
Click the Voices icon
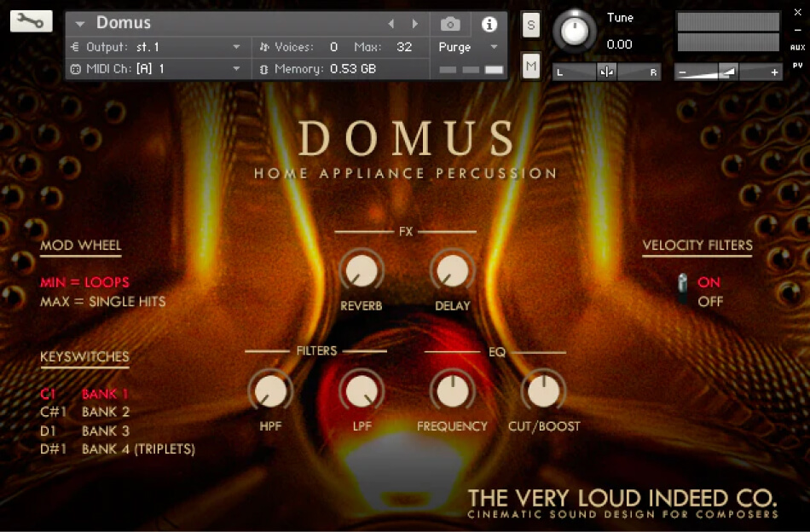click(264, 47)
